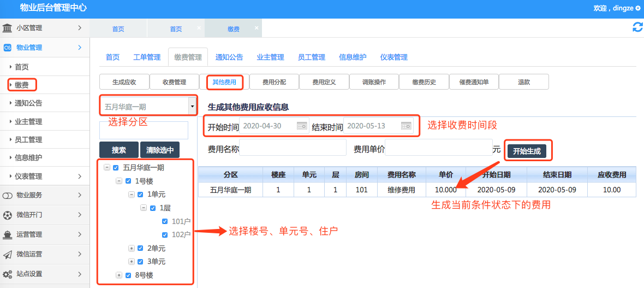This screenshot has height=288, width=644.
Task: Click the 微信运营 paper plane icon
Action: [x=8, y=254]
